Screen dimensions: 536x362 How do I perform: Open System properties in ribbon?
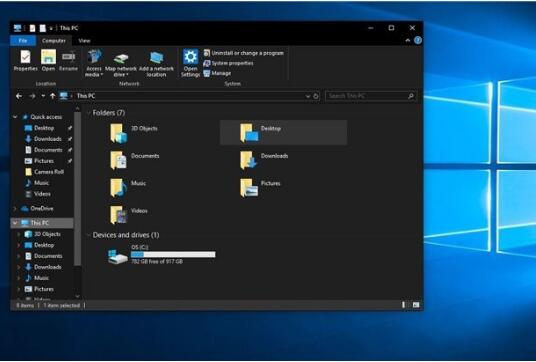228,63
